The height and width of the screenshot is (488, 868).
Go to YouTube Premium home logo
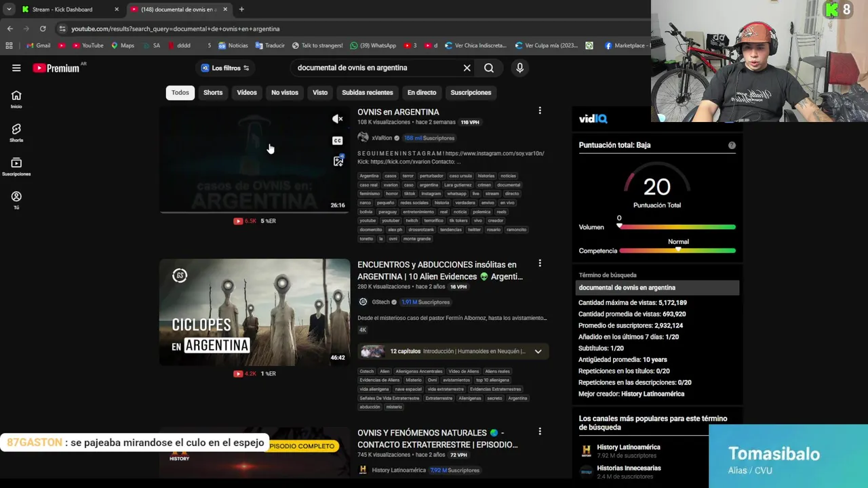click(x=56, y=68)
